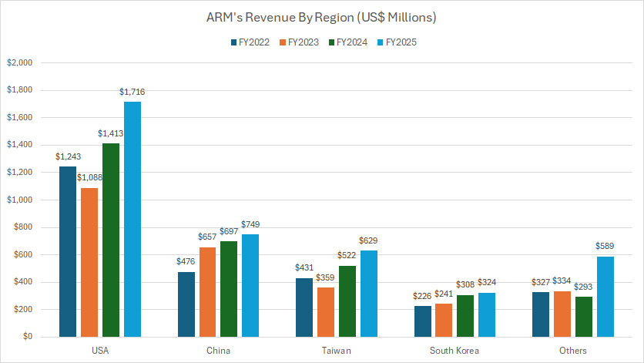
Task: Click the Others FY2022 bar
Action: click(x=541, y=314)
